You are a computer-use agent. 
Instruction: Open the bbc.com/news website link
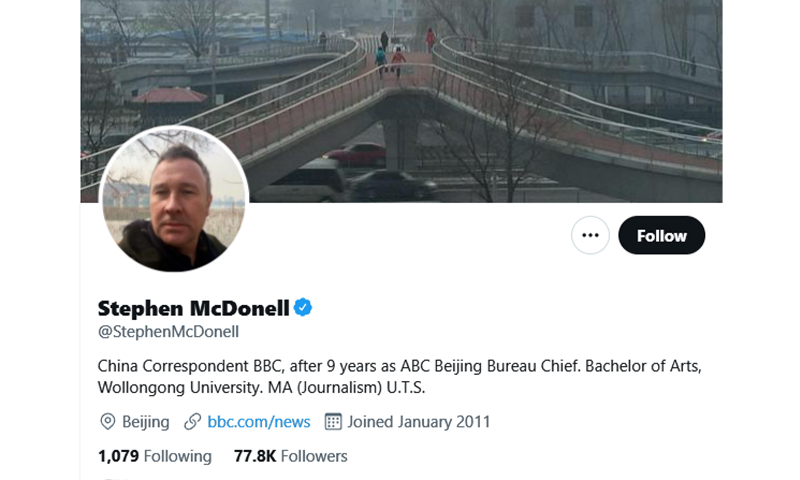pyautogui.click(x=259, y=422)
